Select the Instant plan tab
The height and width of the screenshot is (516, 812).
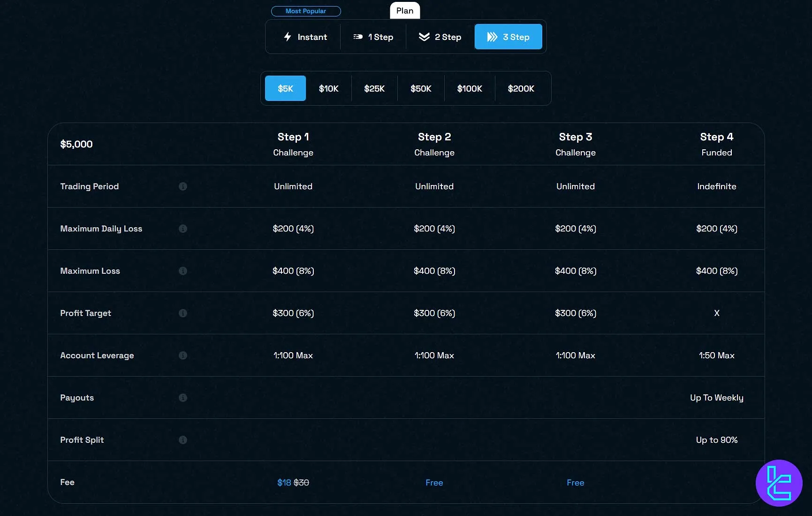[x=305, y=37]
